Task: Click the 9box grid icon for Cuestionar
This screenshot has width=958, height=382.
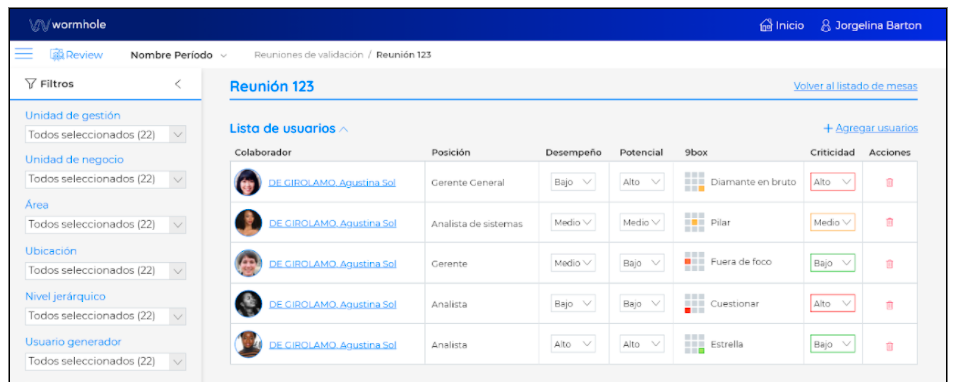Action: [x=695, y=304]
